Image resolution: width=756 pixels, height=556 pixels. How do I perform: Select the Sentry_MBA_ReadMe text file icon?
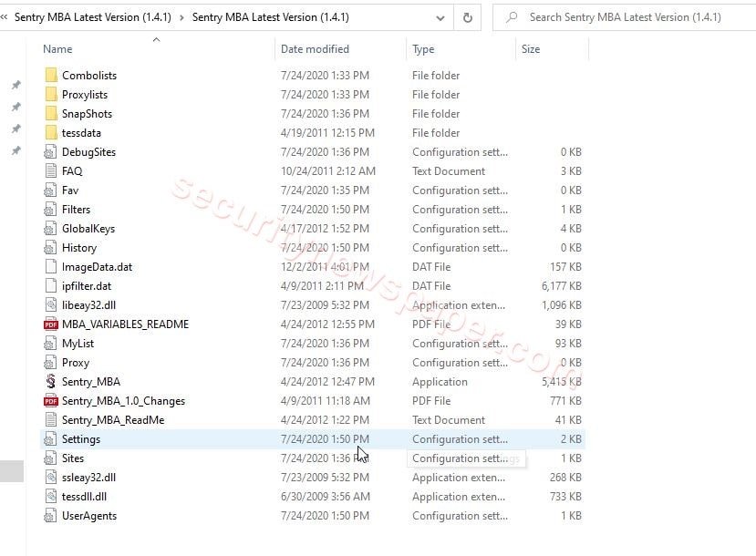coord(51,419)
